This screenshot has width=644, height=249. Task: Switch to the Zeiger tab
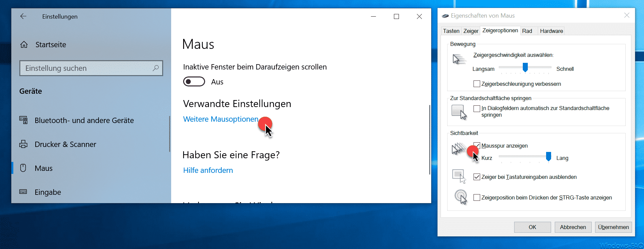(x=471, y=31)
